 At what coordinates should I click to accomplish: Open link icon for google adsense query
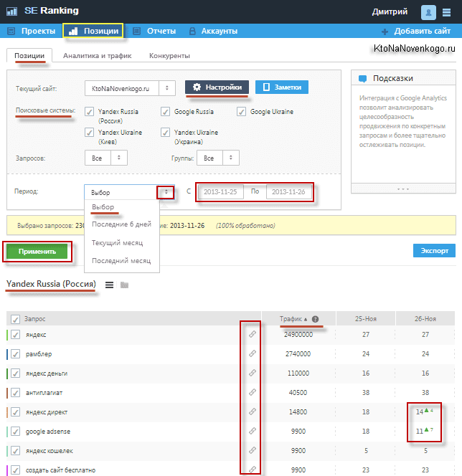point(253,431)
